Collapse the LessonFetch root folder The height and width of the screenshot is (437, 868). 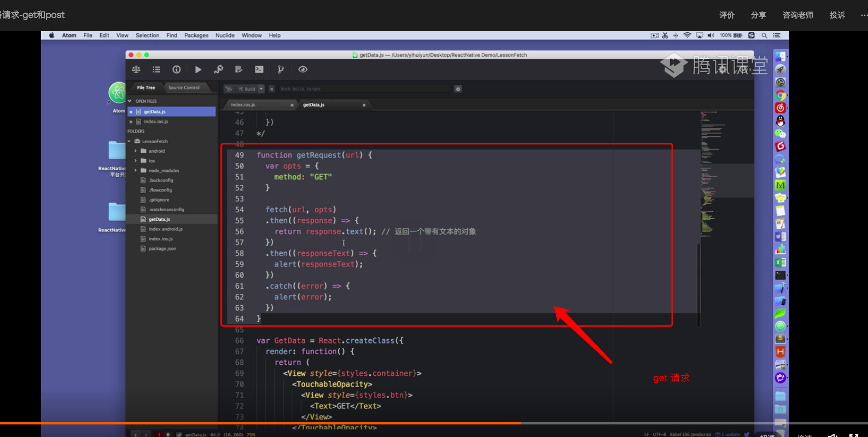(x=130, y=141)
